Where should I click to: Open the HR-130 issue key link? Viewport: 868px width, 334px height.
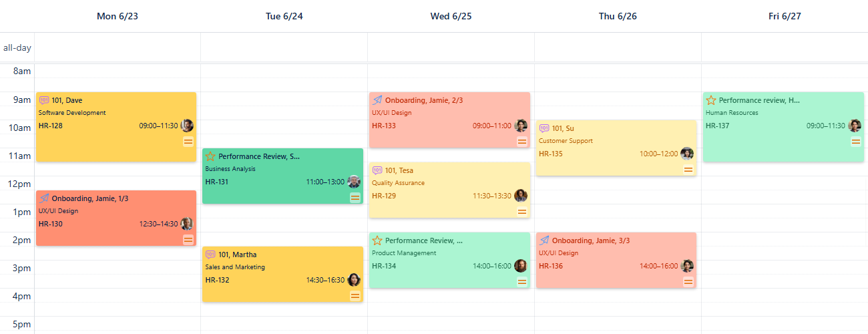50,224
